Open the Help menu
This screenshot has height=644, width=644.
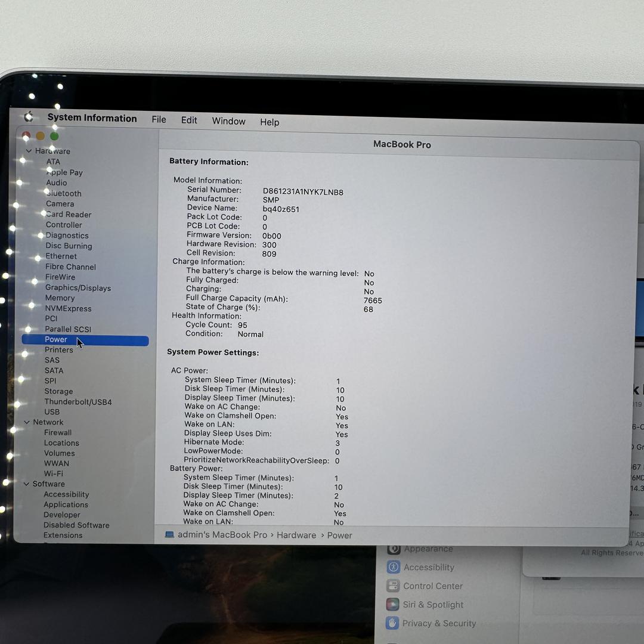click(270, 122)
